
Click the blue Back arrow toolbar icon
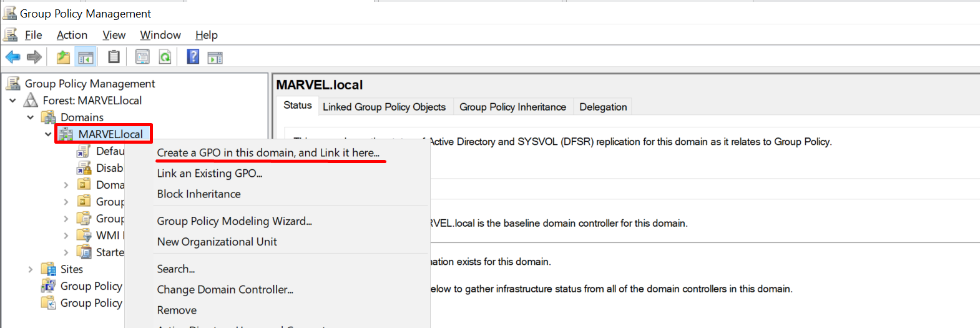tap(12, 57)
